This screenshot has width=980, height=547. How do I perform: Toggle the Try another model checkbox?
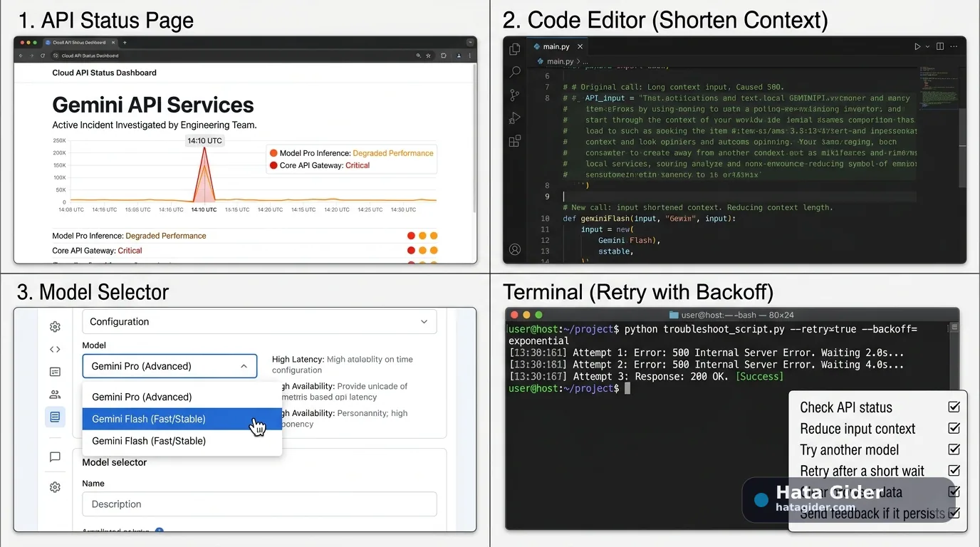point(954,450)
